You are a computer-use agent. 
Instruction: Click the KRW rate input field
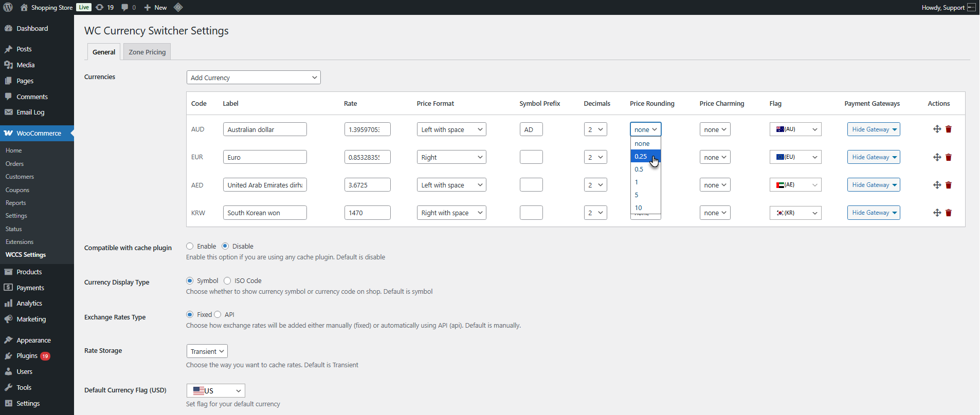367,213
